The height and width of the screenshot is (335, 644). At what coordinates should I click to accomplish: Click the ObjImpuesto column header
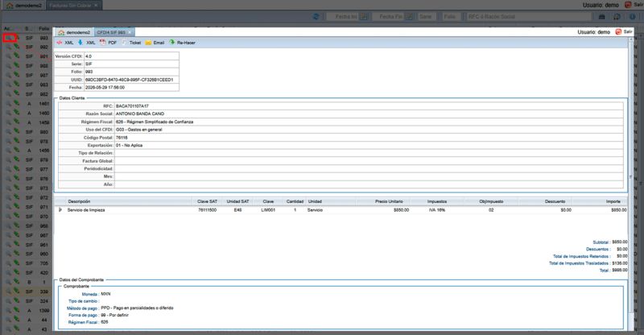click(x=491, y=201)
